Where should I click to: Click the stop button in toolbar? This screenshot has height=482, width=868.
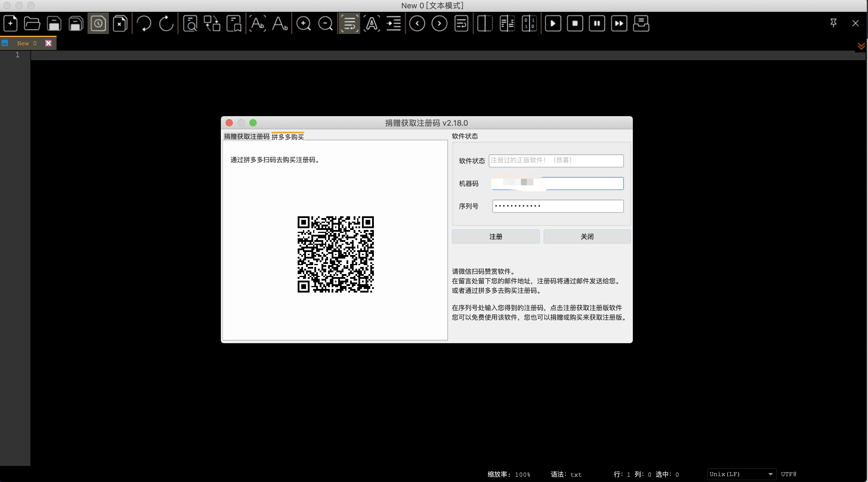click(x=575, y=24)
